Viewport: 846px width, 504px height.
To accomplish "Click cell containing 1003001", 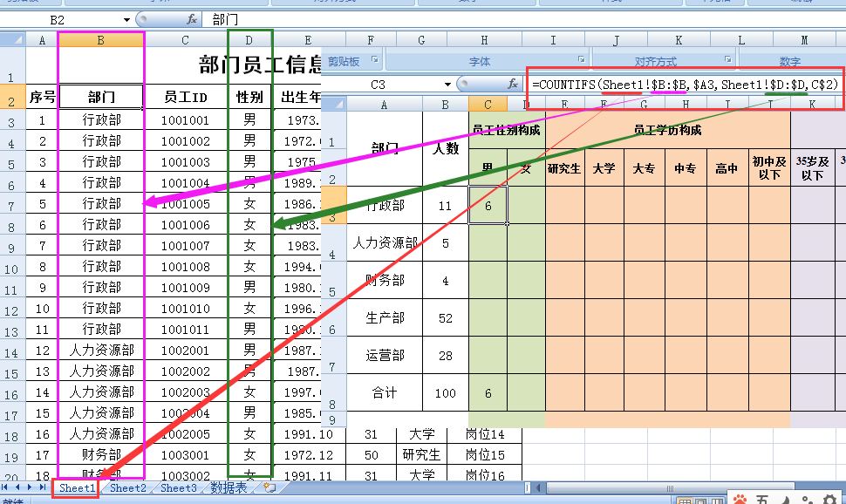I will [185, 455].
